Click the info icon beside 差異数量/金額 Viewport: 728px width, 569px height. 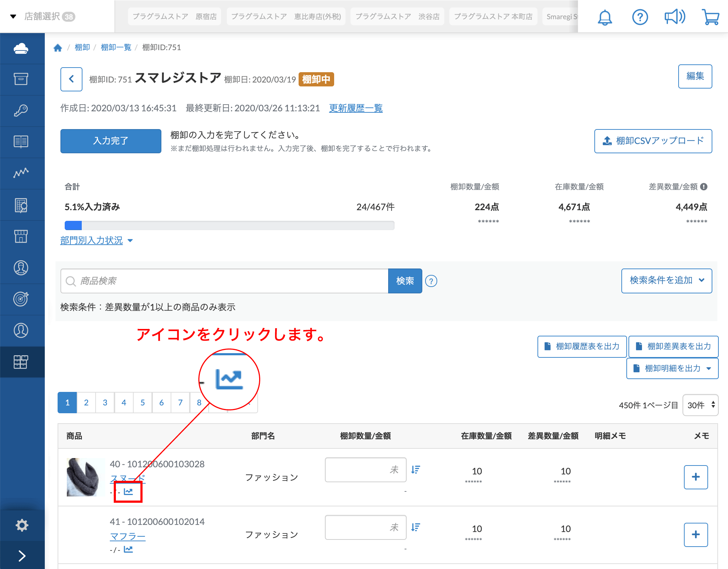(704, 187)
